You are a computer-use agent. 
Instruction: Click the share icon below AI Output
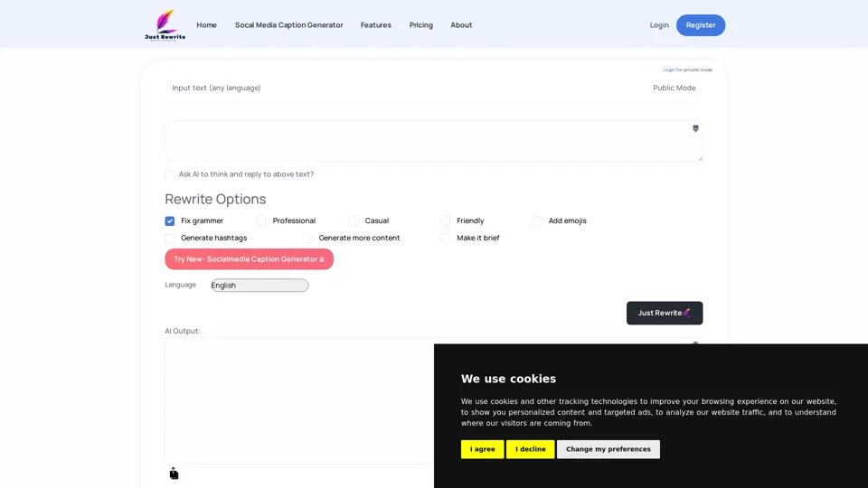174,474
